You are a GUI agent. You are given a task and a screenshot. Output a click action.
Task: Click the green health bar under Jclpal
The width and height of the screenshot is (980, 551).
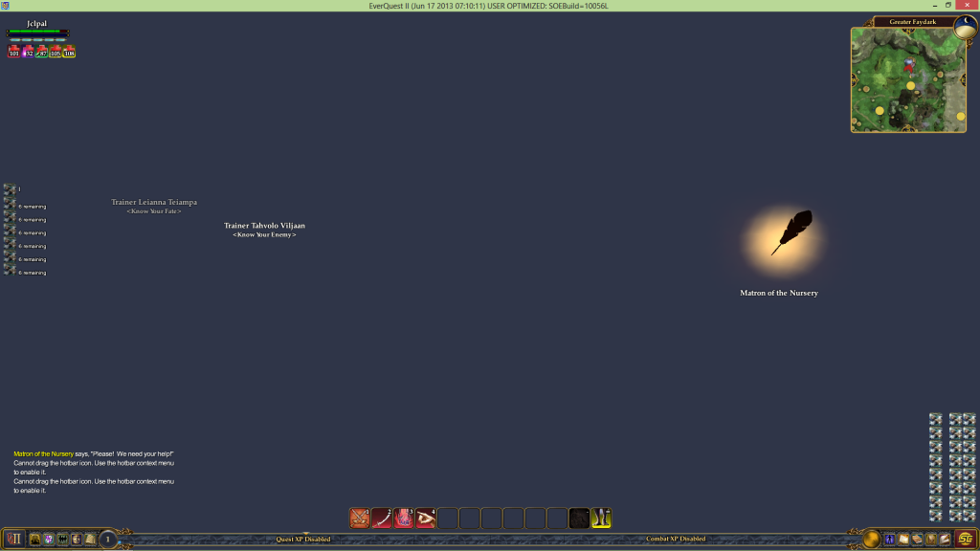36,33
